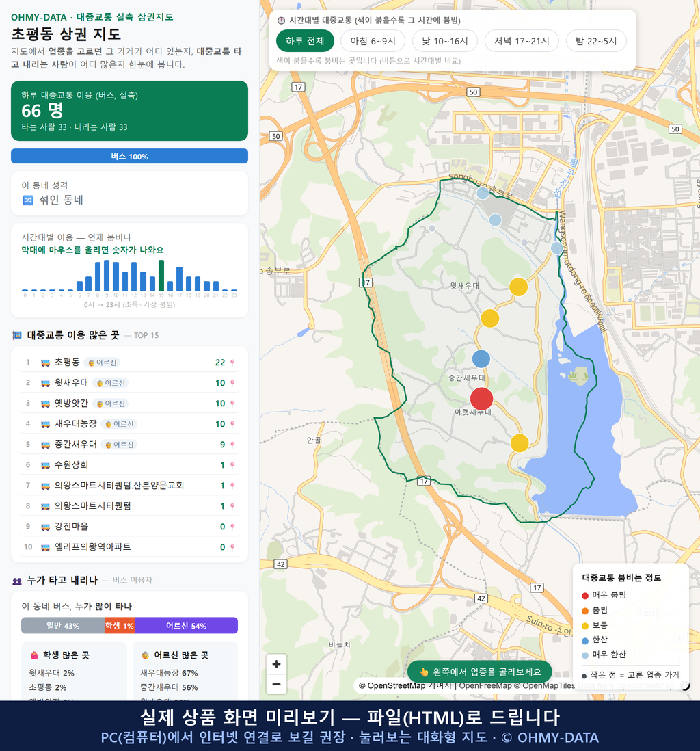Click the bus icon beside 강진마을

point(46,527)
